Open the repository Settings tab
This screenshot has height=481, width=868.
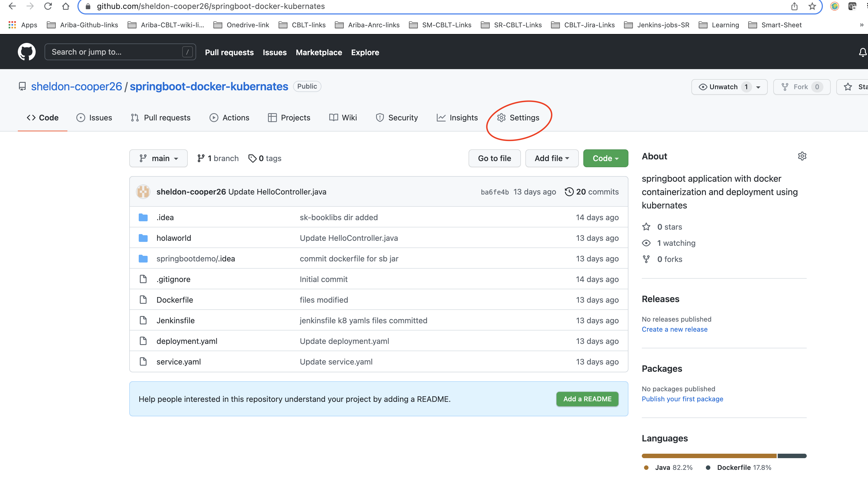tap(518, 118)
